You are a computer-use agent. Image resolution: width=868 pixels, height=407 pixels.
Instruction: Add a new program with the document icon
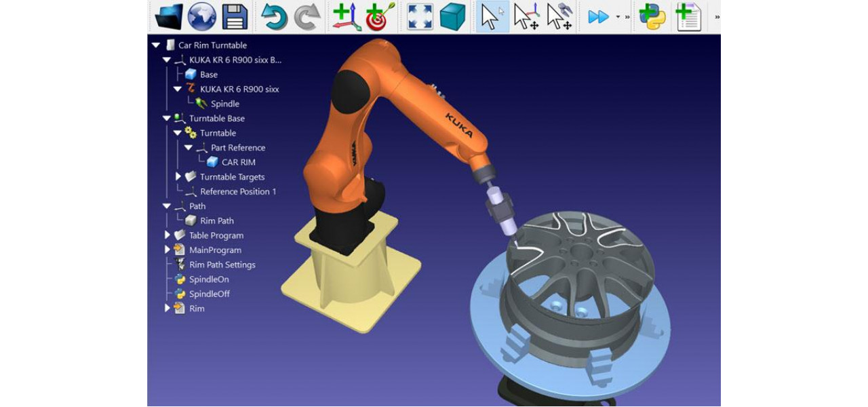tap(688, 17)
